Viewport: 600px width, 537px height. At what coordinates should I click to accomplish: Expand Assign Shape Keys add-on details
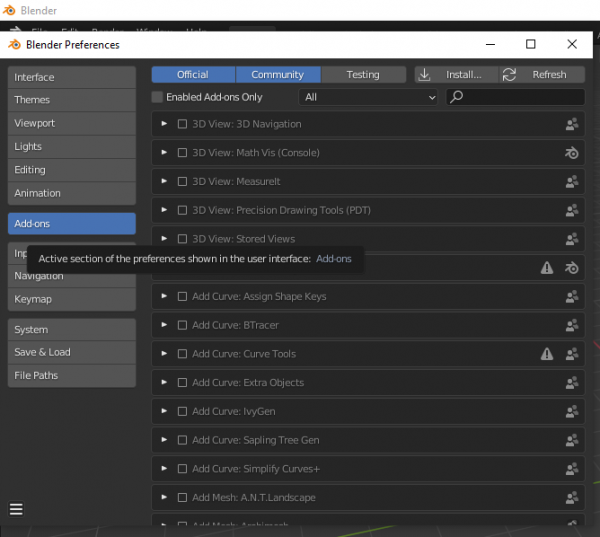(x=164, y=296)
